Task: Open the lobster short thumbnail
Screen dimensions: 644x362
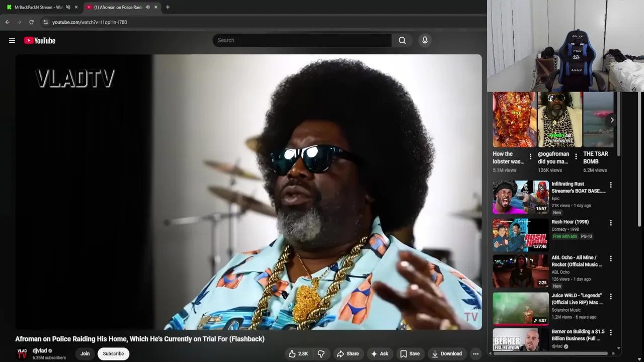Action: [514, 120]
